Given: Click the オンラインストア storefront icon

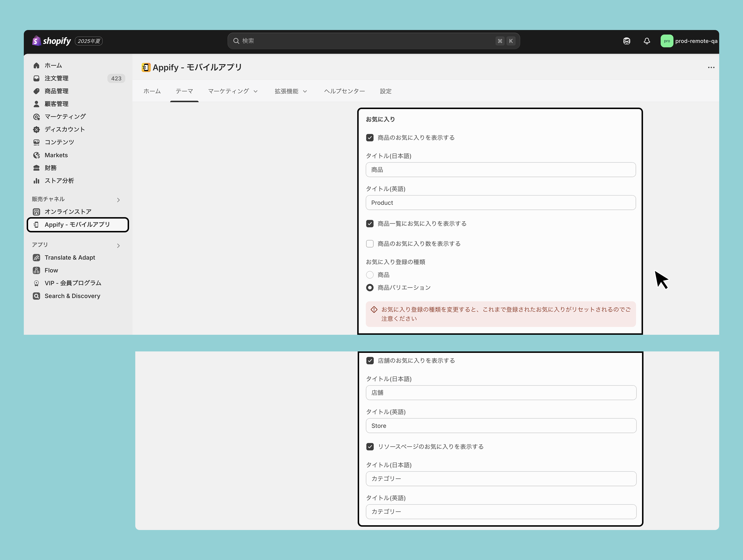Looking at the screenshot, I should pyautogui.click(x=36, y=212).
